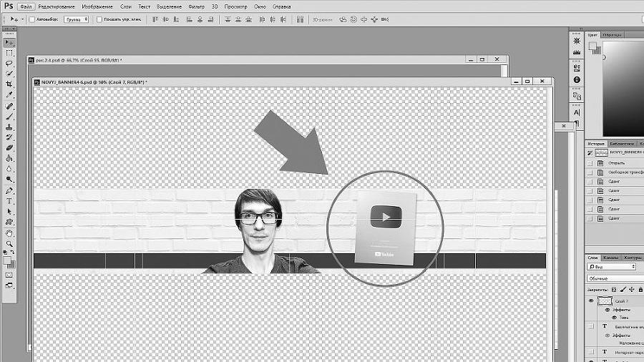Hide the Слой 7 layer

tap(591, 301)
